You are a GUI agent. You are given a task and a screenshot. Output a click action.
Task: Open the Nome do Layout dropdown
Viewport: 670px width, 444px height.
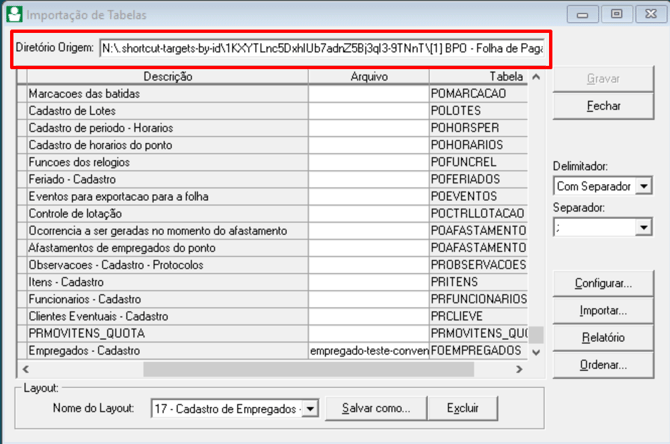coord(310,408)
